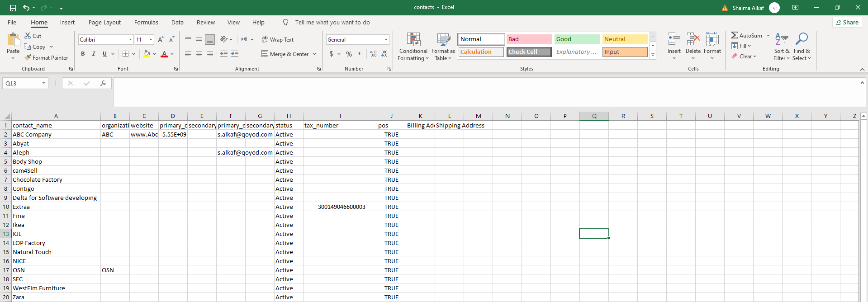
Task: Click the Increase Font Size icon
Action: (161, 40)
